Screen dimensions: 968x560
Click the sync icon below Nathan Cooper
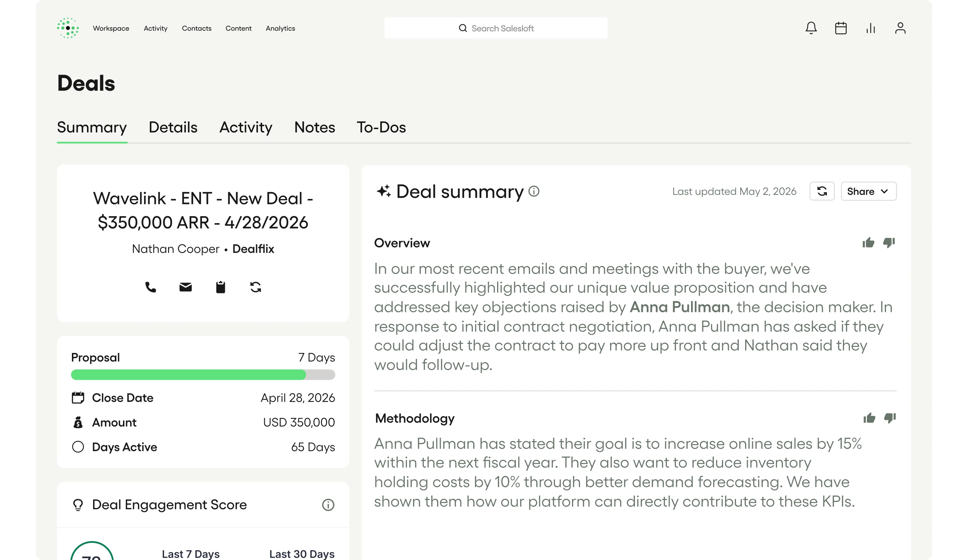tap(255, 287)
